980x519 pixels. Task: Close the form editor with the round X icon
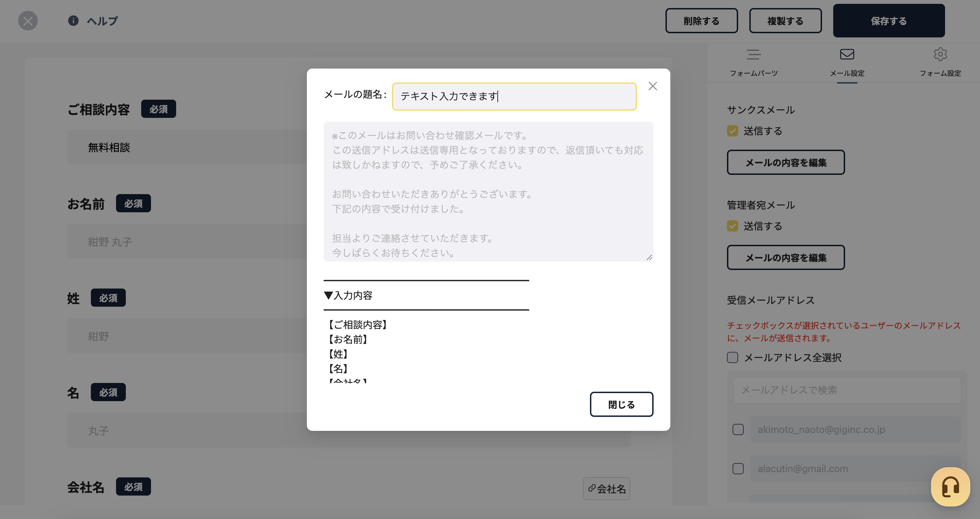[x=28, y=21]
